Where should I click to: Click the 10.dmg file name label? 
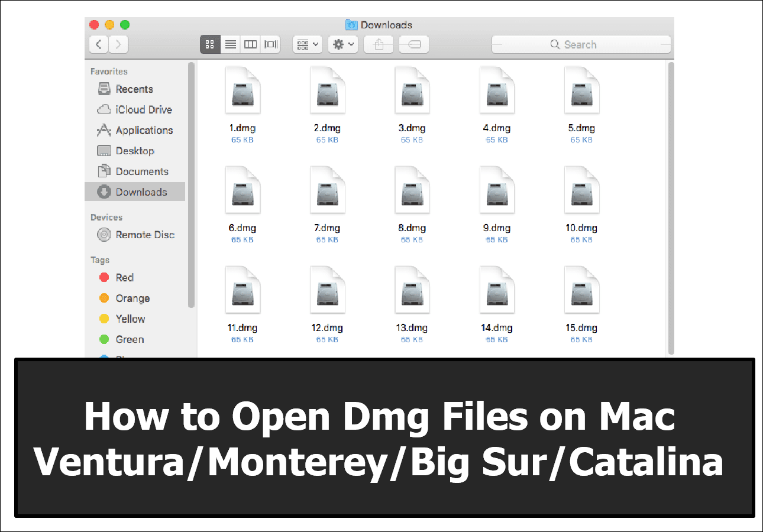(581, 228)
